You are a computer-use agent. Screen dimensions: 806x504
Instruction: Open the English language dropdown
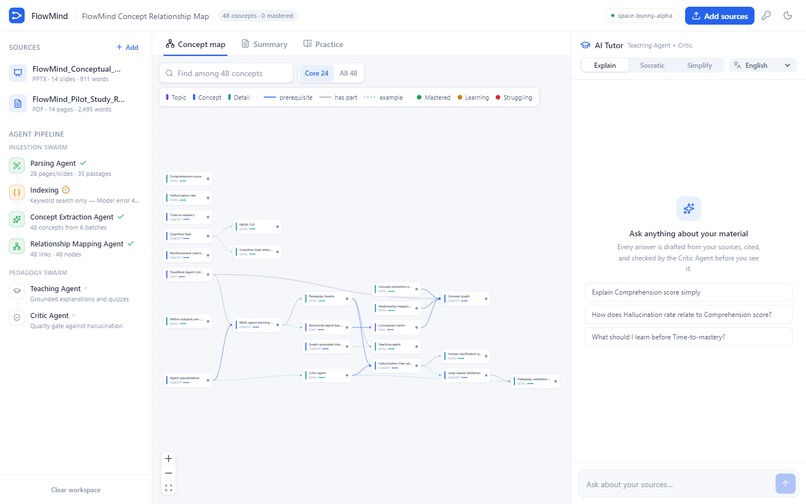762,65
